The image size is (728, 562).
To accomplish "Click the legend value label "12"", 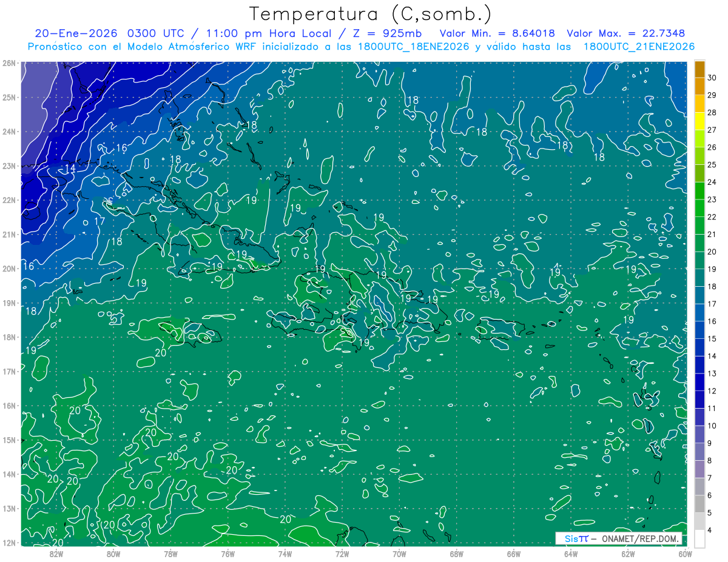I will tap(712, 391).
